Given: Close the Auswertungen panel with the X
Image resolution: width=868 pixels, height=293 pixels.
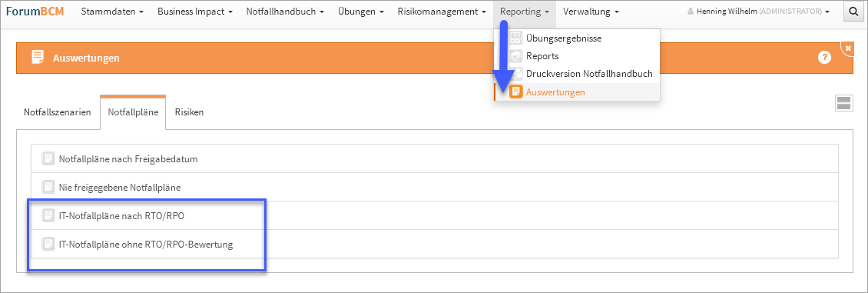Looking at the screenshot, I should coord(847,48).
